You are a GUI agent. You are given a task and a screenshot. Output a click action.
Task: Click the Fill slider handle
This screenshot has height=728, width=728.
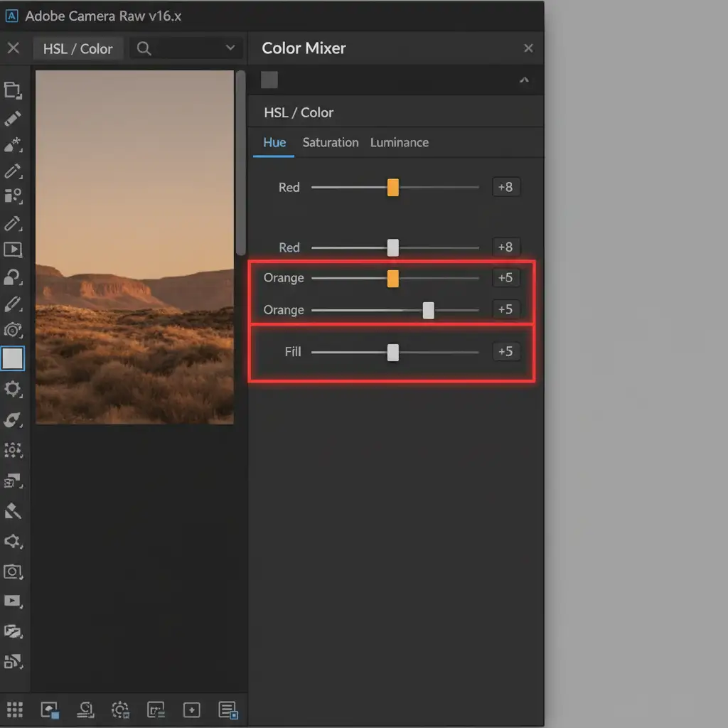pyautogui.click(x=393, y=352)
